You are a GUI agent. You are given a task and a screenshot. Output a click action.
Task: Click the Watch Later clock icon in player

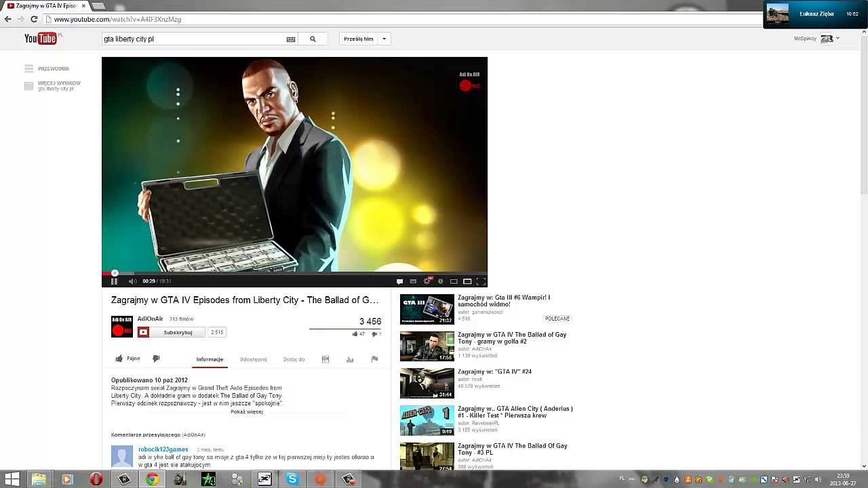coord(440,281)
